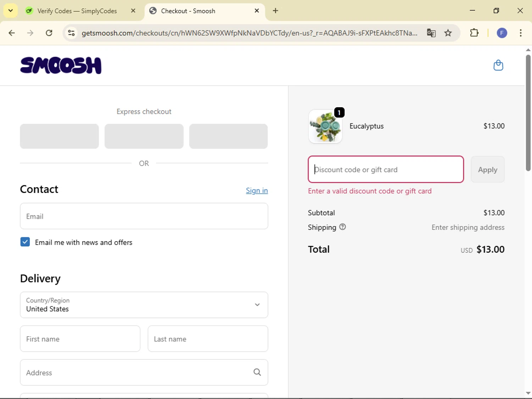Focus the Email input field
The width and height of the screenshot is (532, 399).
coord(144,216)
